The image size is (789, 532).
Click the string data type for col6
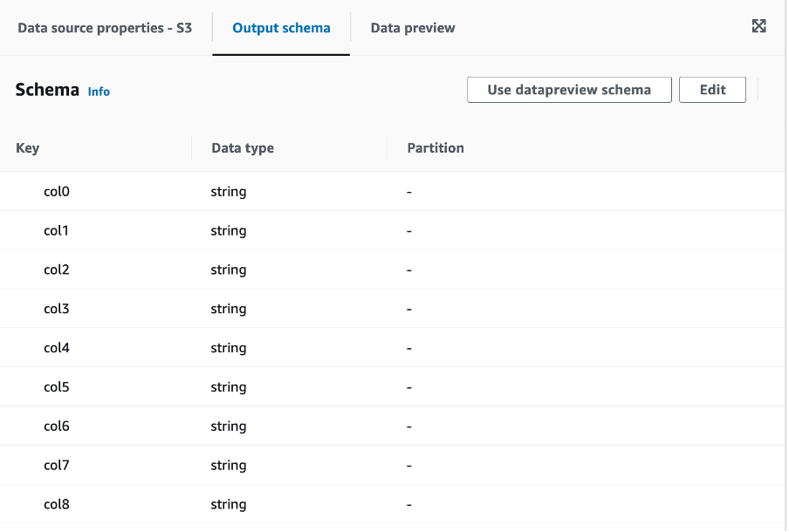click(229, 426)
